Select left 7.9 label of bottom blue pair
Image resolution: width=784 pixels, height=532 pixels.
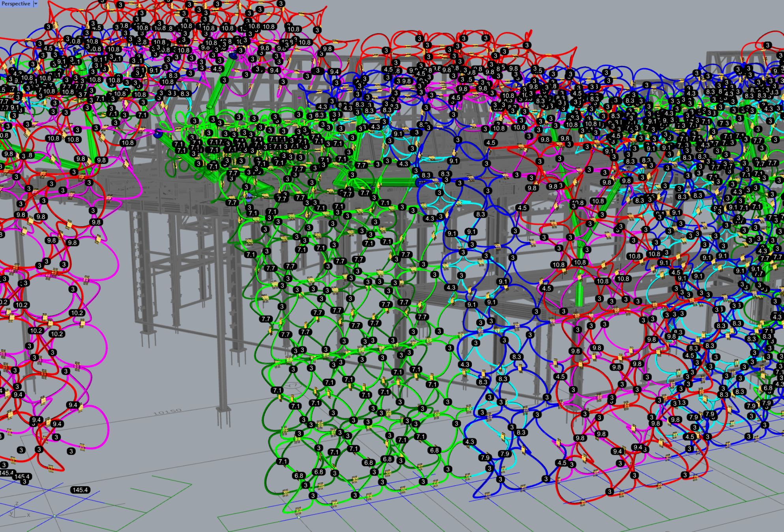coord(485,457)
